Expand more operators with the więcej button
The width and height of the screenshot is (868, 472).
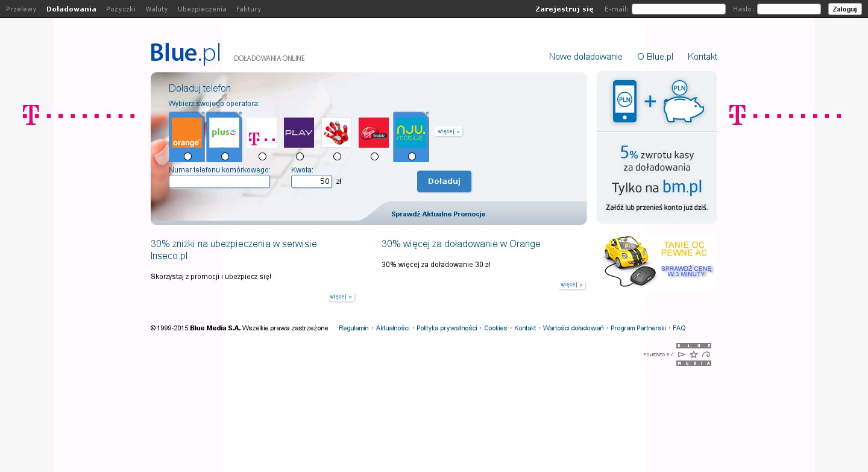point(448,131)
